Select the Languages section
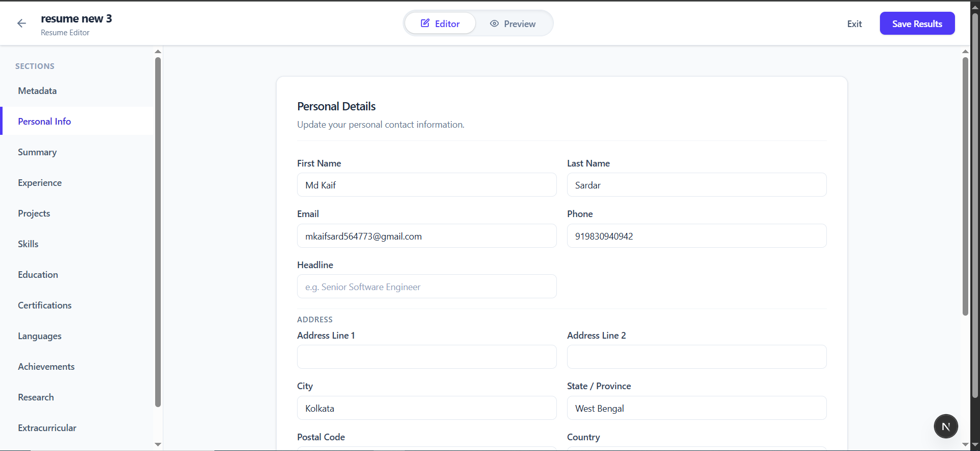 pos(39,336)
